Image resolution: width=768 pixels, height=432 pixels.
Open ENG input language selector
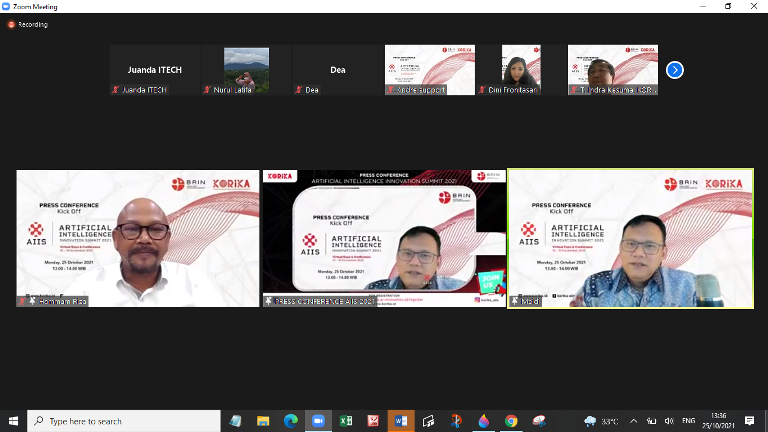pyautogui.click(x=689, y=421)
